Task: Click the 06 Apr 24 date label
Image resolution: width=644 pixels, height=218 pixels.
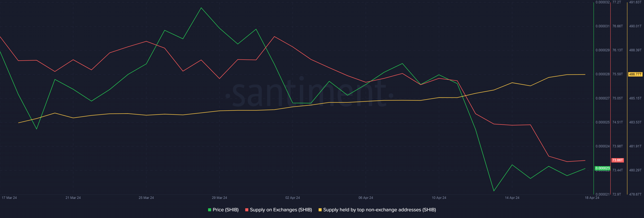Action: pyautogui.click(x=366, y=198)
